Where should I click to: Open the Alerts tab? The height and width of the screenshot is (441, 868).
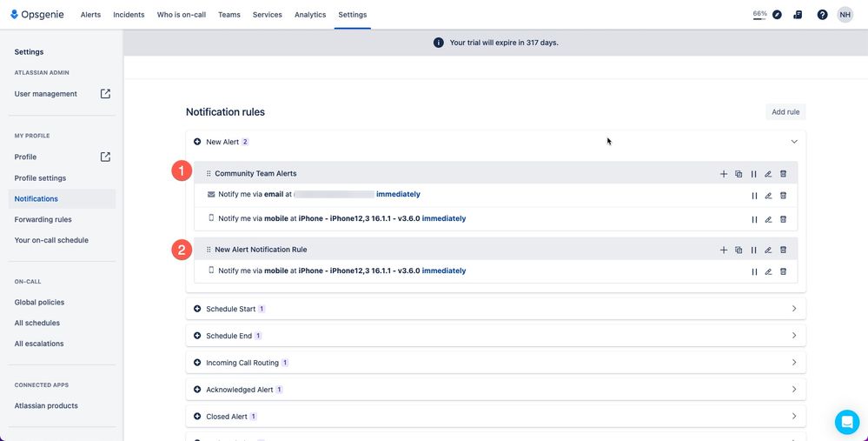[x=90, y=15]
